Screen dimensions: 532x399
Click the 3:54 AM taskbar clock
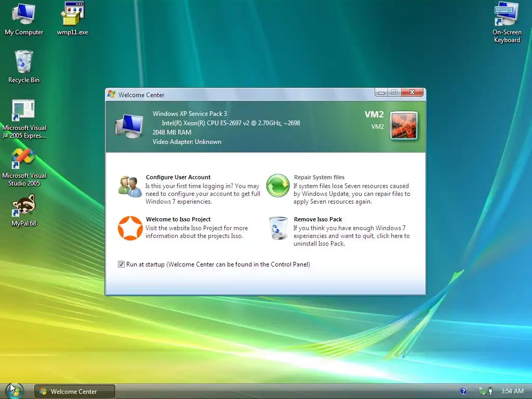click(x=512, y=391)
